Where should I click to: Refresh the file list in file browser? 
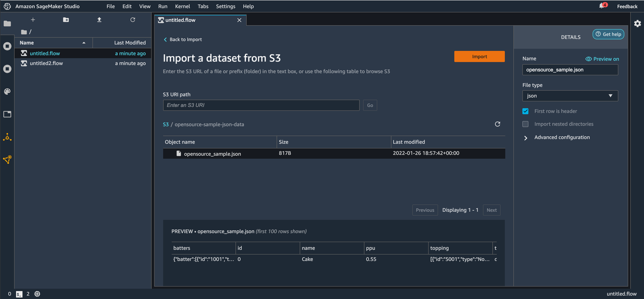click(x=133, y=20)
